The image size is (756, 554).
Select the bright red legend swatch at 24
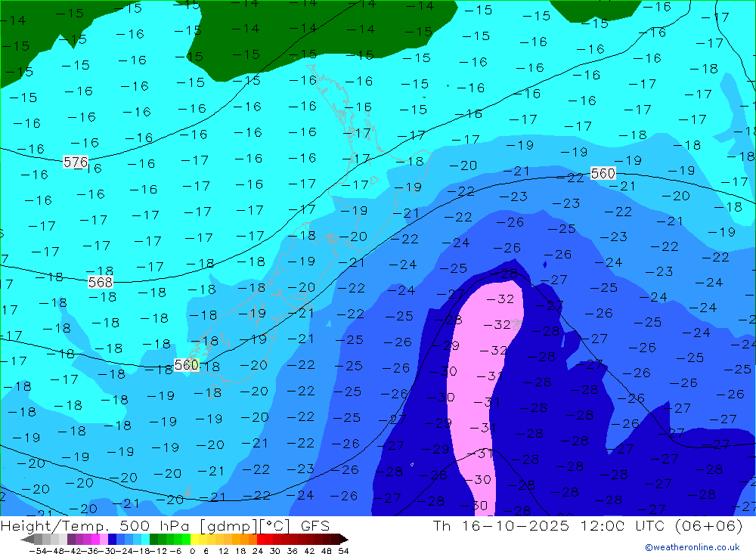coord(261,539)
